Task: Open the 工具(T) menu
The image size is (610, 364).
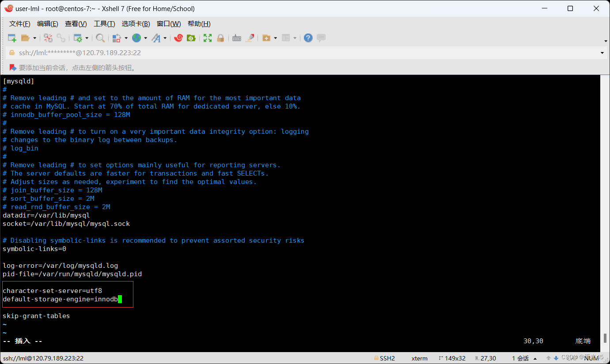Action: [x=104, y=24]
